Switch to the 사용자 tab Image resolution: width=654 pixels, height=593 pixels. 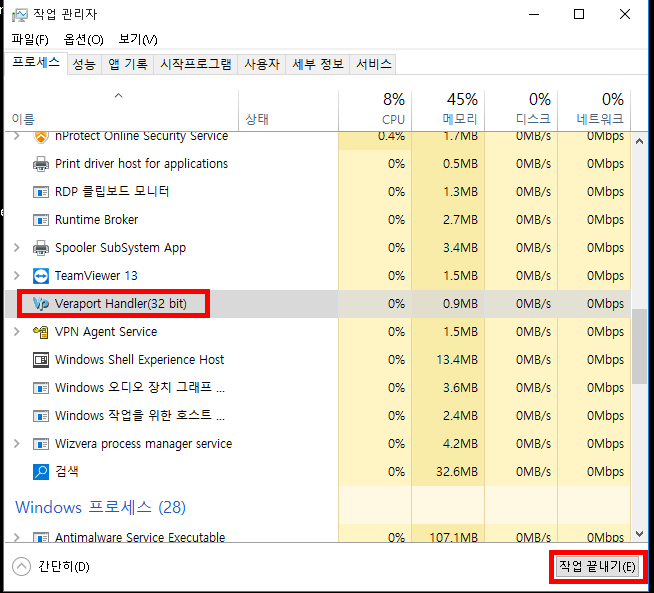click(x=262, y=64)
